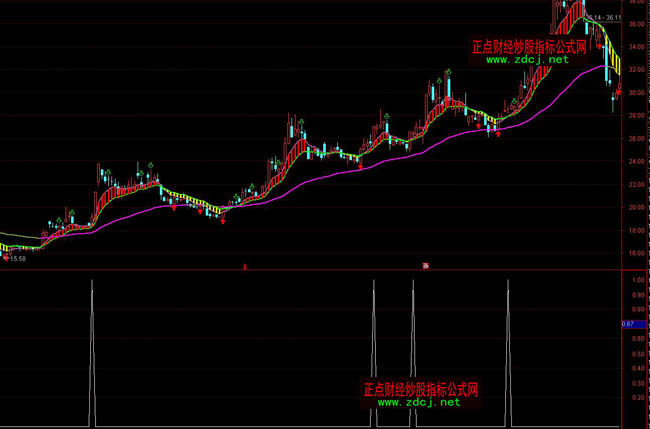
Task: Click the right red marker on the panel divider
Action: tap(425, 266)
